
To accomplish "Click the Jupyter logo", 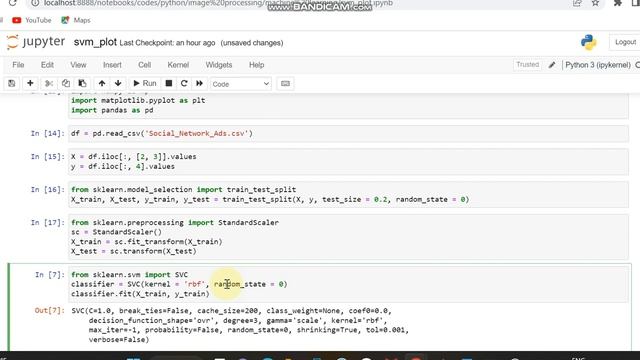I will (x=36, y=42).
